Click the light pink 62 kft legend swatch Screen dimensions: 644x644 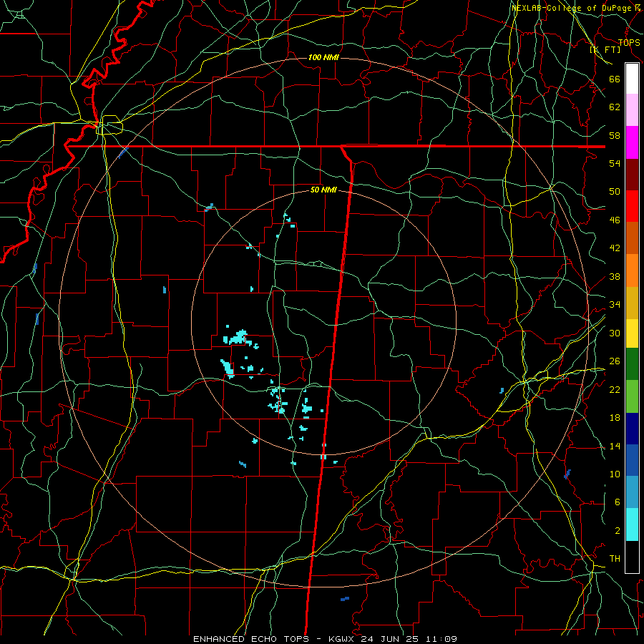pyautogui.click(x=632, y=110)
